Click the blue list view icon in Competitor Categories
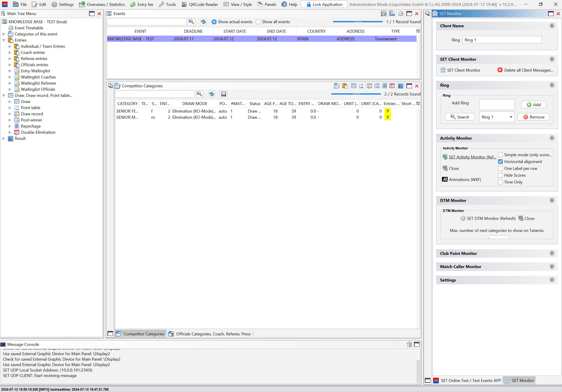 (401, 86)
